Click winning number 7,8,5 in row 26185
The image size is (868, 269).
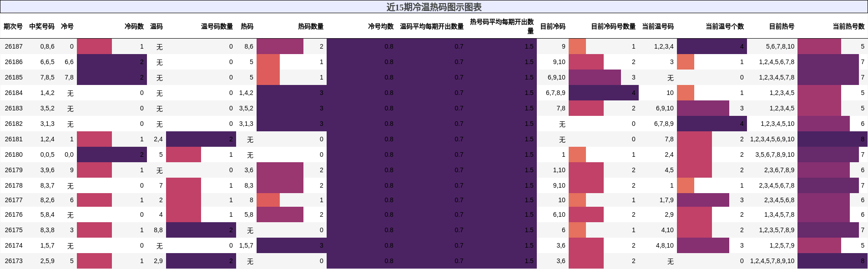47,77
